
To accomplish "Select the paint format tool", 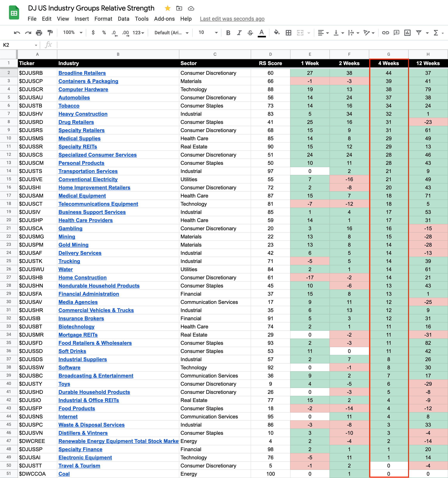I will pos(50,33).
